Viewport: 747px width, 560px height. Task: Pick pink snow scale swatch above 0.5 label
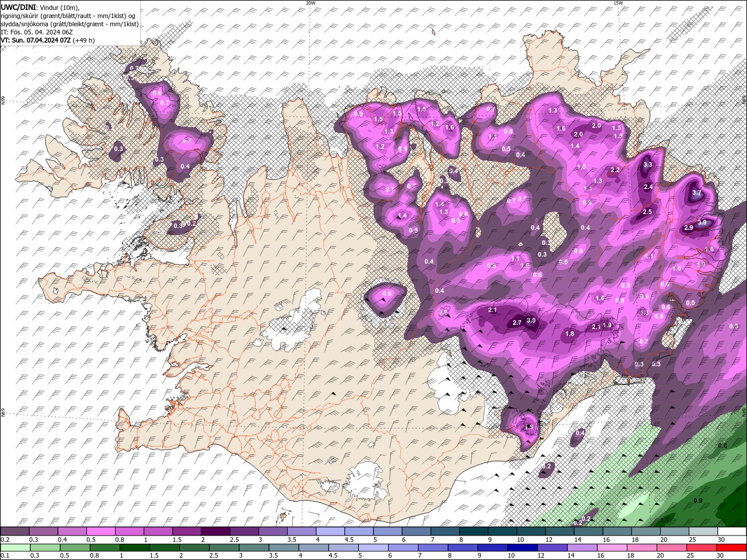[x=100, y=531]
